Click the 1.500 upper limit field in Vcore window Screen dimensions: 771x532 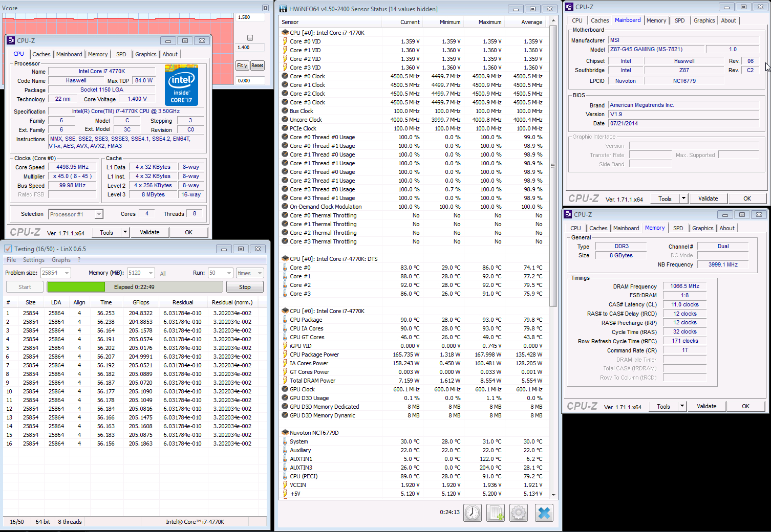click(x=251, y=17)
